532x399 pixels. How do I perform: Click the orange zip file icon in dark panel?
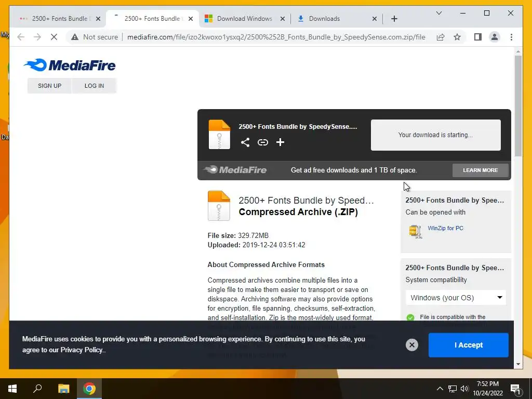pyautogui.click(x=219, y=135)
